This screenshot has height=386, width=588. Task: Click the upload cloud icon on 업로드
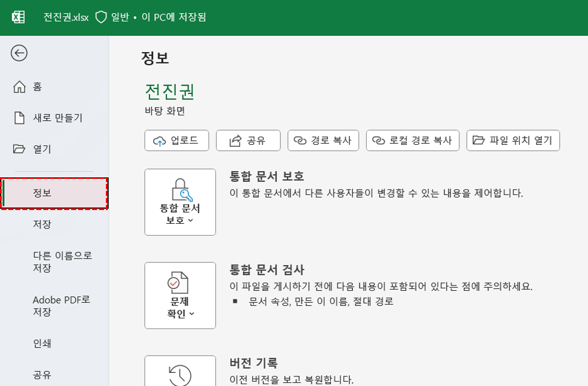(x=160, y=140)
